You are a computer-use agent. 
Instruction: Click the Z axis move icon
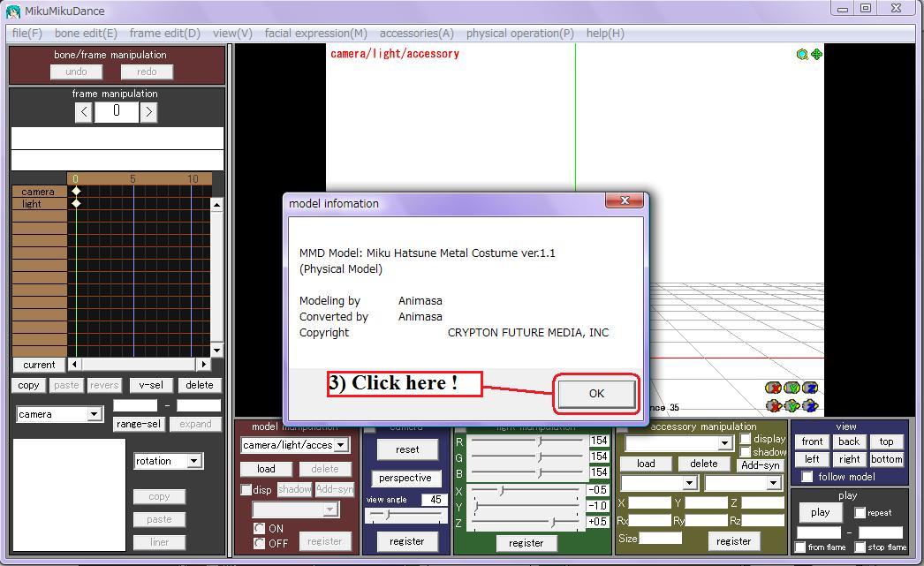[810, 405]
